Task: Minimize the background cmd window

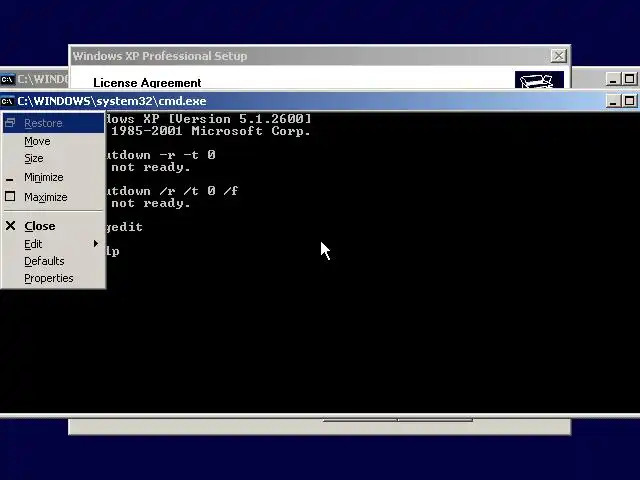Action: click(613, 79)
